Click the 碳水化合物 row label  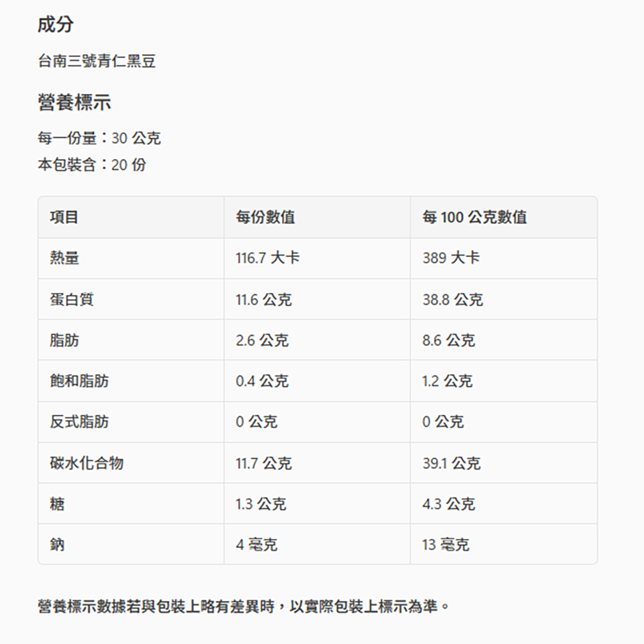(87, 463)
